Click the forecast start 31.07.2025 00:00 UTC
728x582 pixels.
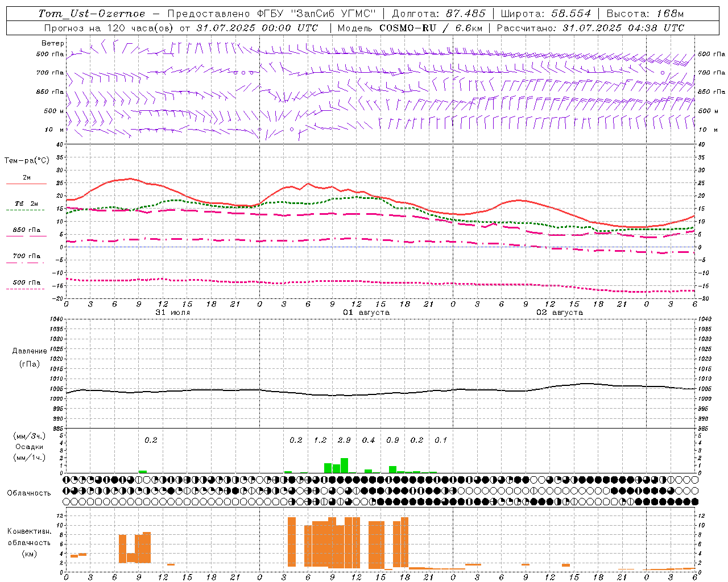[x=257, y=28]
